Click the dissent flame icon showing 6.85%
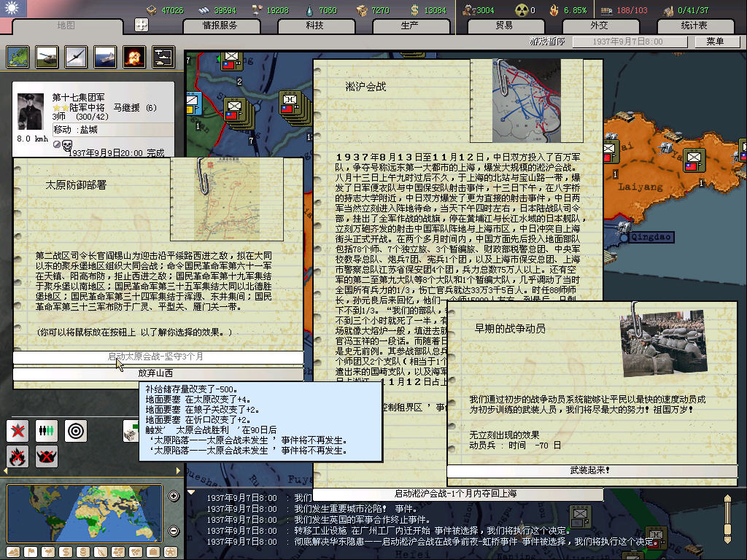The height and width of the screenshot is (560, 747). pyautogui.click(x=554, y=10)
